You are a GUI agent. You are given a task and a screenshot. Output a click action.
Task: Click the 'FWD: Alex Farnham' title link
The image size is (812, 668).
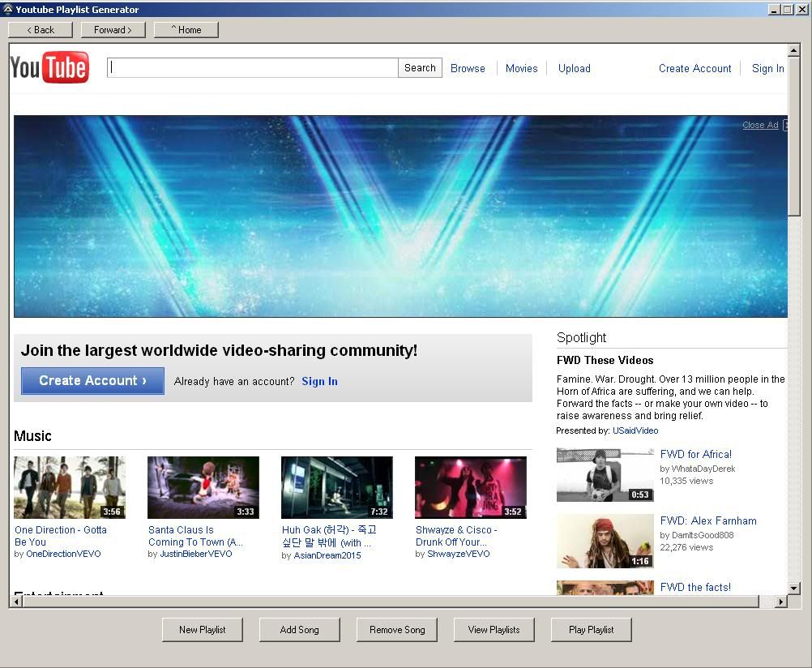[x=708, y=520]
